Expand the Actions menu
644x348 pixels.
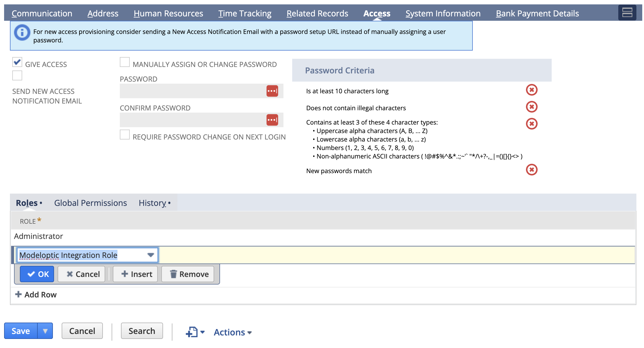(x=233, y=332)
